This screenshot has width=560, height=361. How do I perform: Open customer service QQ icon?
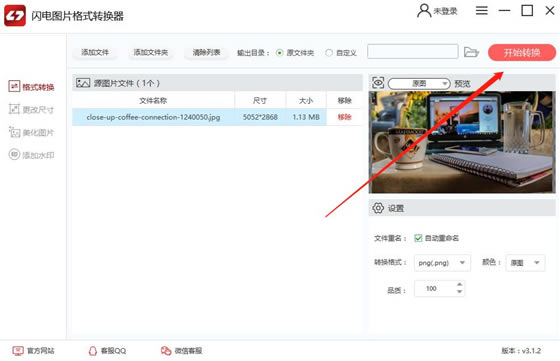(92, 351)
